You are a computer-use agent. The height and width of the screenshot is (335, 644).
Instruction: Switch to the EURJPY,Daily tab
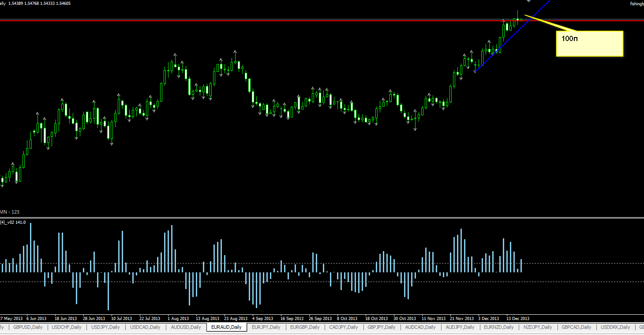[x=266, y=327]
